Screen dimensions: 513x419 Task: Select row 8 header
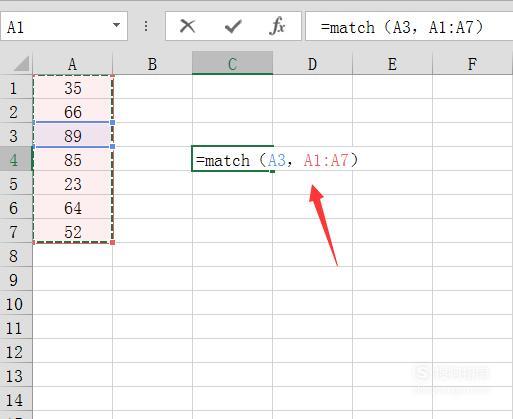(x=16, y=256)
